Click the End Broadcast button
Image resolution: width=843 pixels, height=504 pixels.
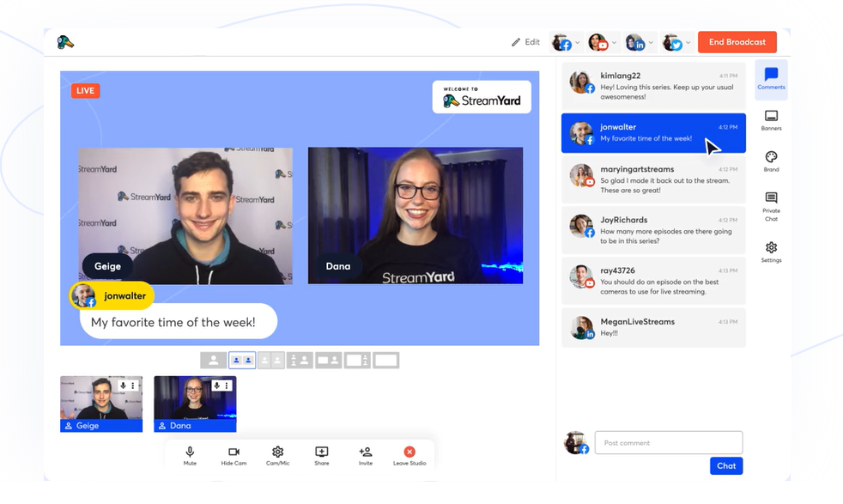(x=737, y=42)
